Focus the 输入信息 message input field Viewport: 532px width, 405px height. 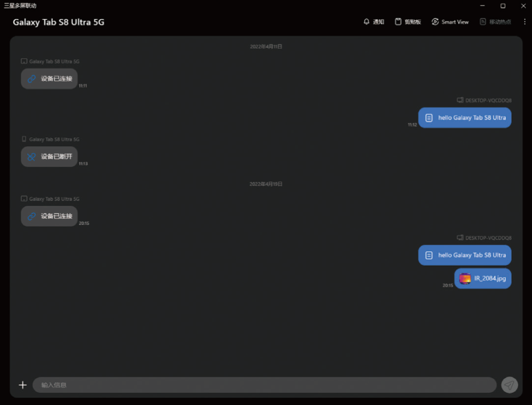tap(264, 385)
